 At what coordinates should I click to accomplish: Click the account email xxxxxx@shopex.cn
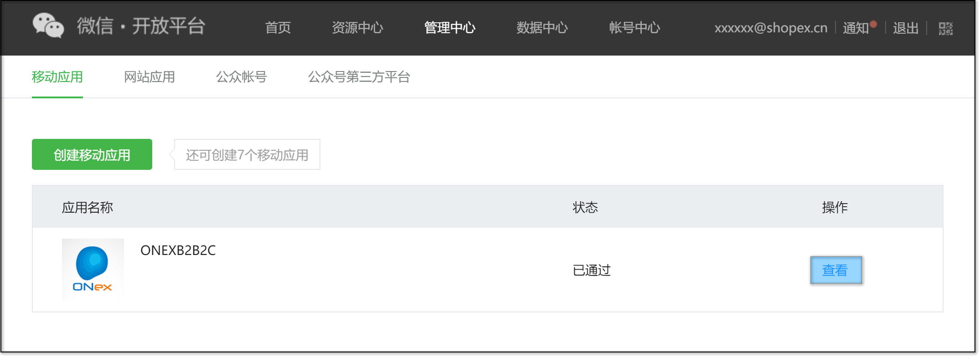coord(771,28)
